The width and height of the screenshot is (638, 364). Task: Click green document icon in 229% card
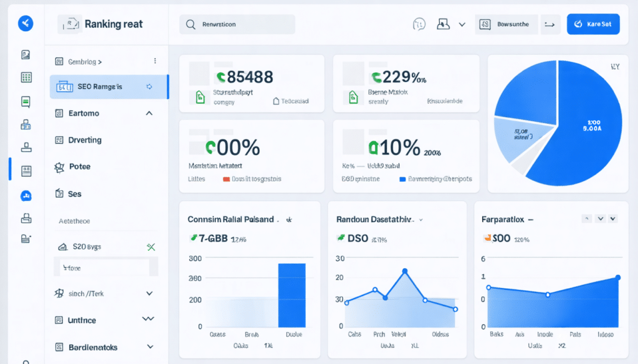(x=353, y=98)
